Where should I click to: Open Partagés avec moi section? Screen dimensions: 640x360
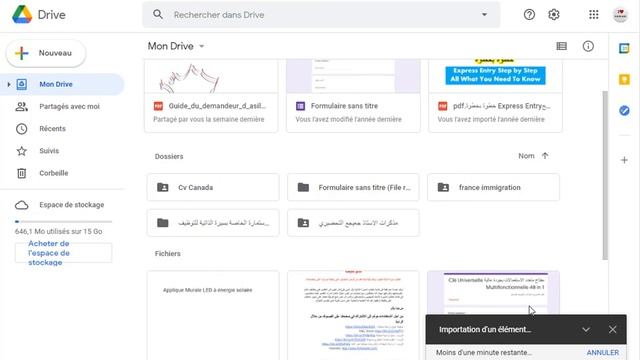click(62, 107)
